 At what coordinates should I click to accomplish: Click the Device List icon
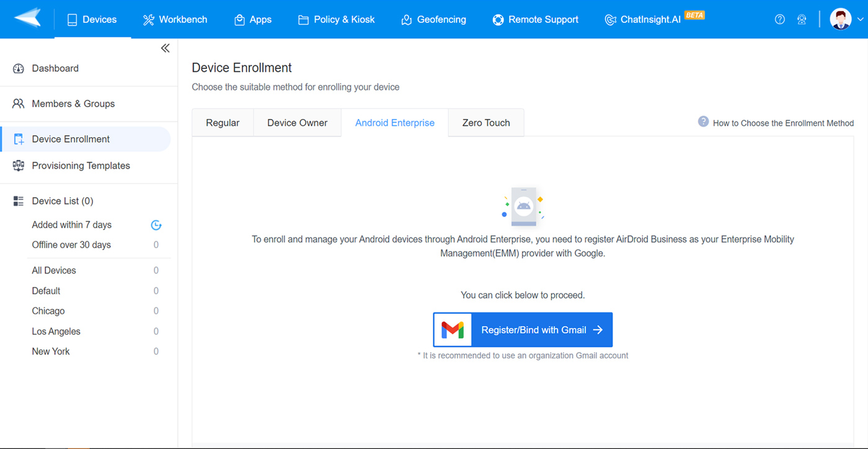tap(19, 201)
